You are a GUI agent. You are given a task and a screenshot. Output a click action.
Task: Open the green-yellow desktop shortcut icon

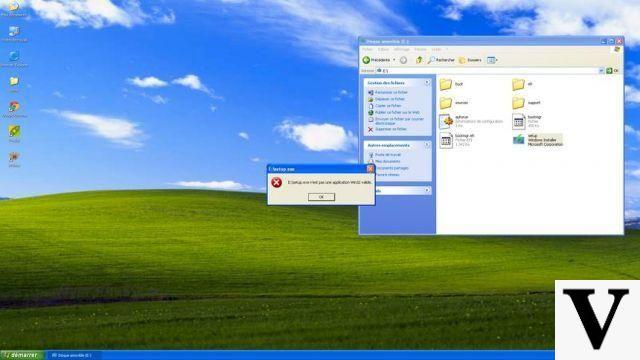(x=14, y=134)
